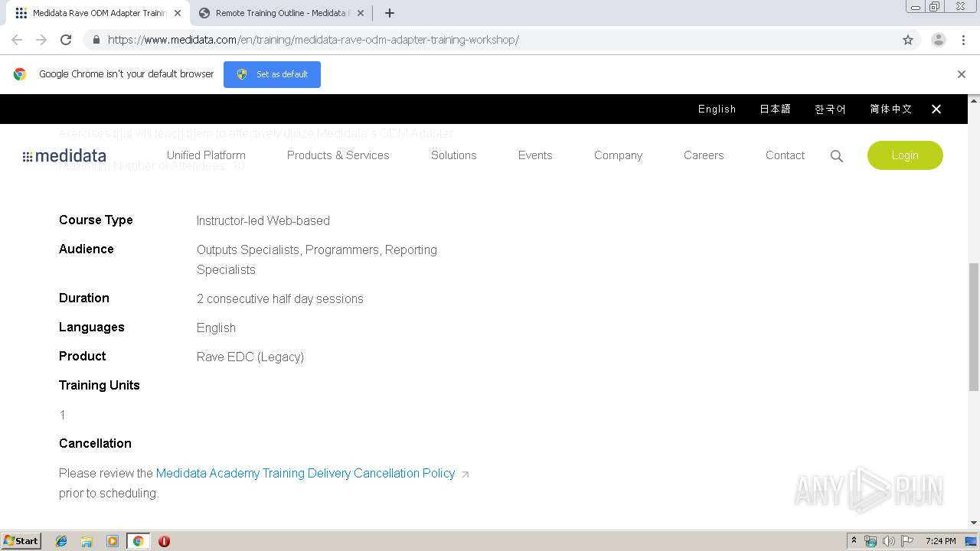Switch site language to 简体中文

(x=891, y=109)
